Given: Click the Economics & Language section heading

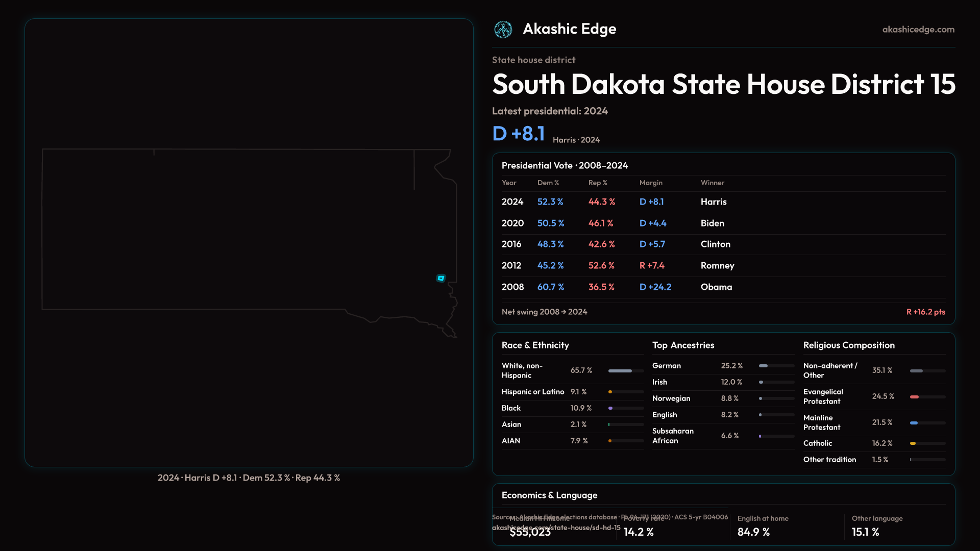Looking at the screenshot, I should click(x=549, y=495).
